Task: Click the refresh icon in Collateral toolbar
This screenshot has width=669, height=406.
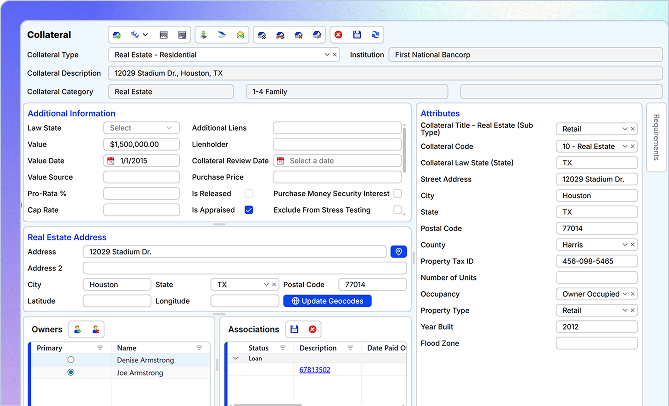Action: (x=375, y=34)
